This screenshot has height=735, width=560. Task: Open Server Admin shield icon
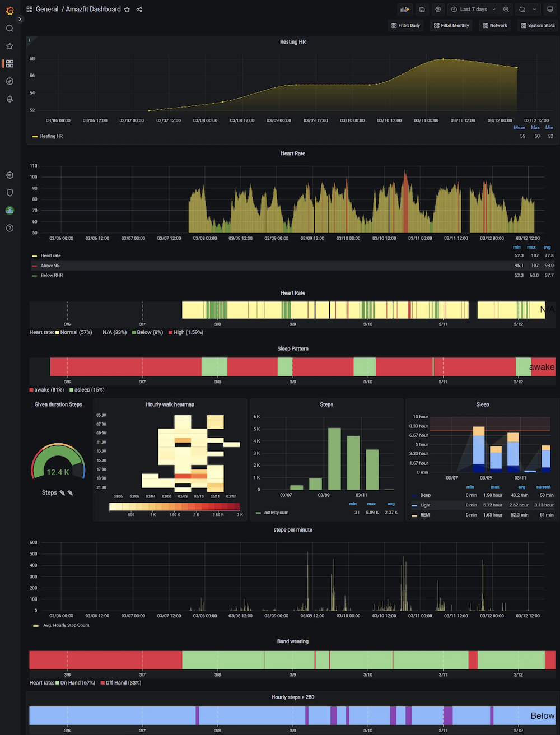[10, 193]
